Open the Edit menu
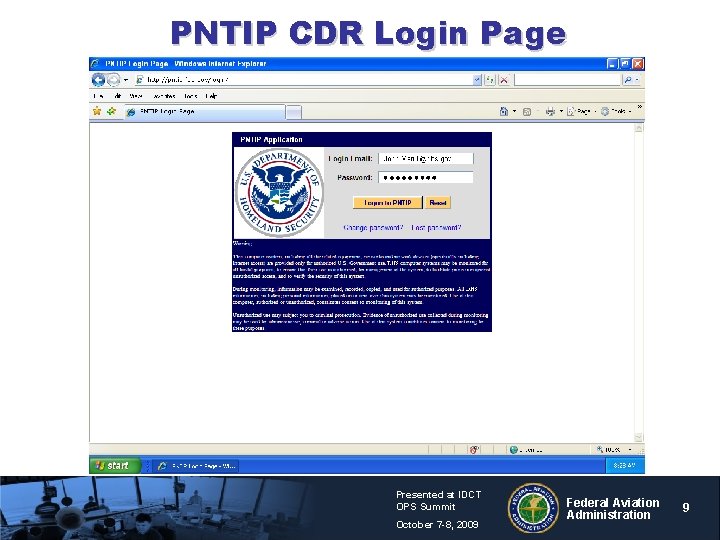This screenshot has width=720, height=540. [118, 96]
